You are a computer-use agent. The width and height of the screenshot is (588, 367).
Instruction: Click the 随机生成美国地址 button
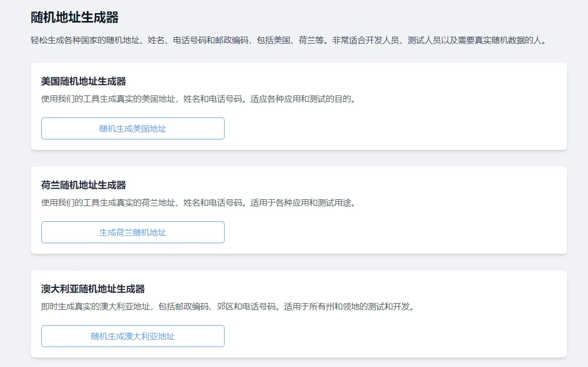tap(133, 128)
